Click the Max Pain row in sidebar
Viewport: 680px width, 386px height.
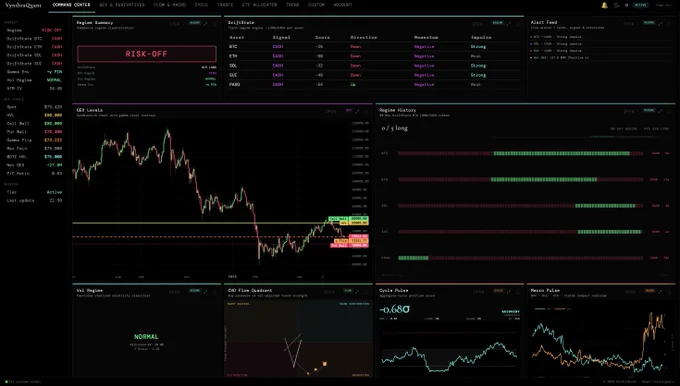(34, 148)
